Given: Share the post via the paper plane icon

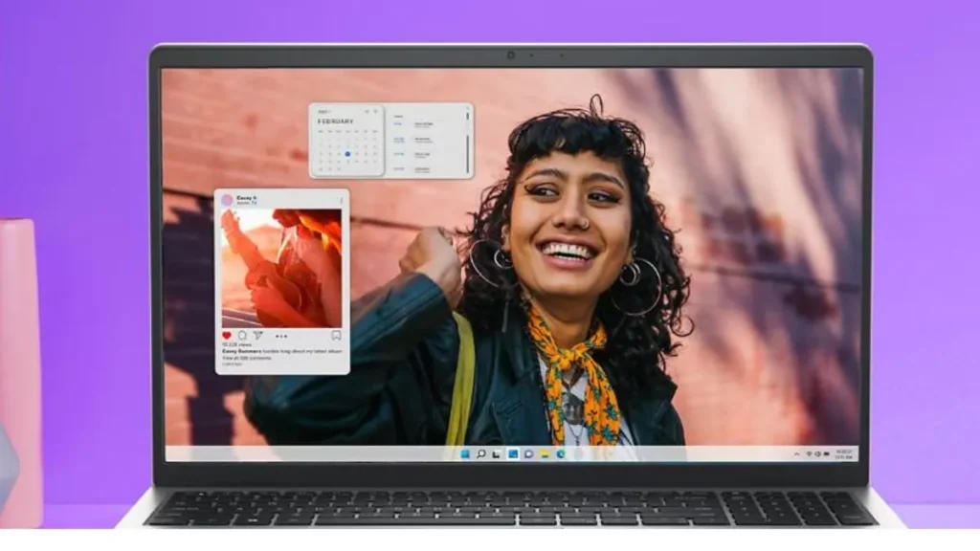Looking at the screenshot, I should point(259,336).
